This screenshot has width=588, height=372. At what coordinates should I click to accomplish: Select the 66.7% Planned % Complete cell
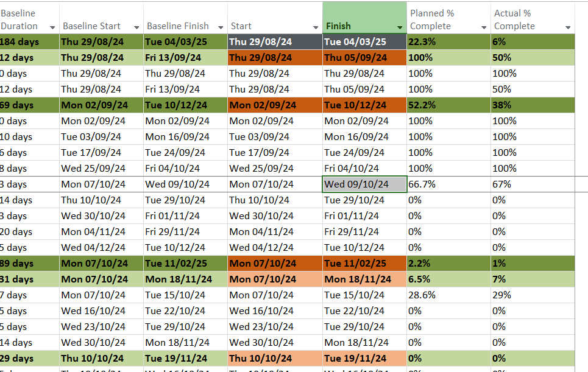point(448,184)
